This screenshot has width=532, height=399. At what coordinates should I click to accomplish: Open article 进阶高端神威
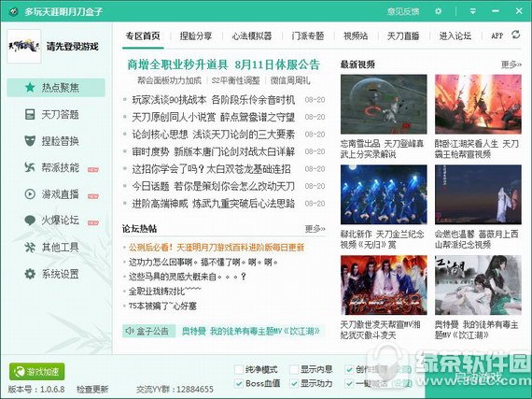tap(214, 204)
